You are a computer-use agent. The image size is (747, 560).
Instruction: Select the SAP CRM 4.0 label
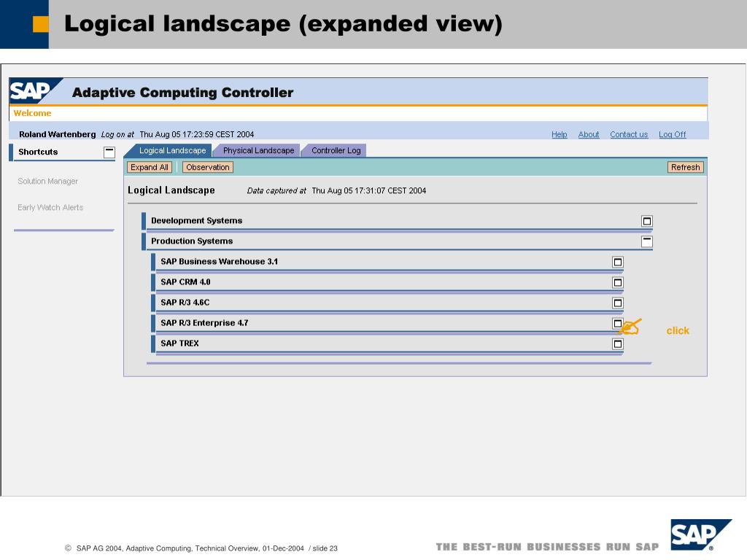click(185, 282)
